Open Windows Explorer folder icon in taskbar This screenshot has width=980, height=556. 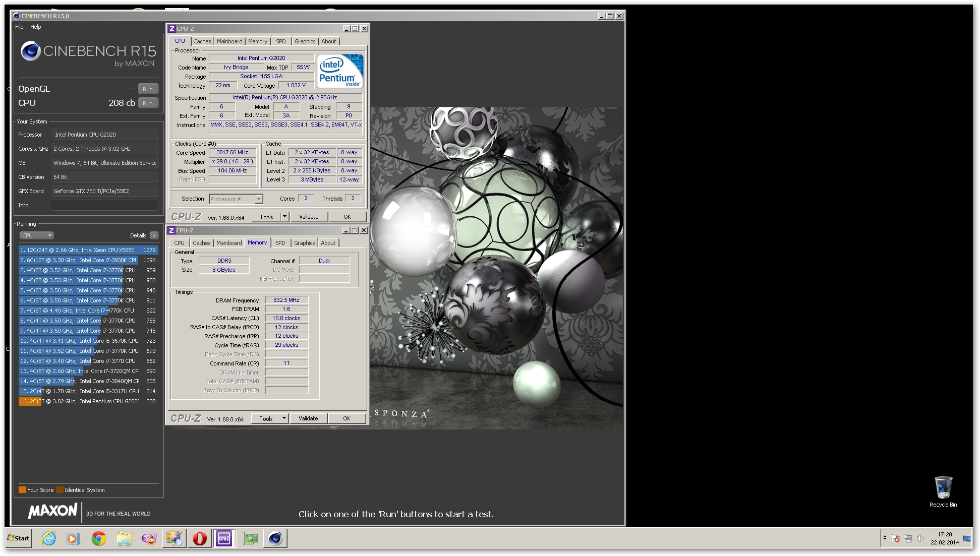[124, 538]
